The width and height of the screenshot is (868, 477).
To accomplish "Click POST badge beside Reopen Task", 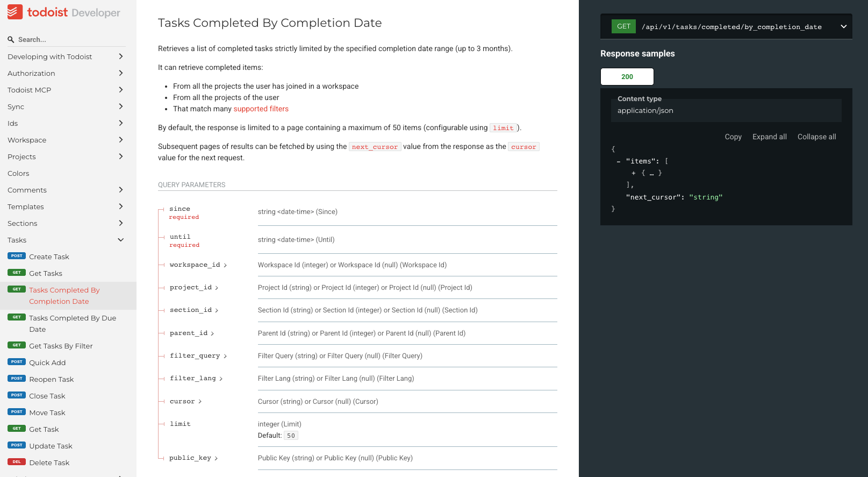I will click(x=17, y=379).
